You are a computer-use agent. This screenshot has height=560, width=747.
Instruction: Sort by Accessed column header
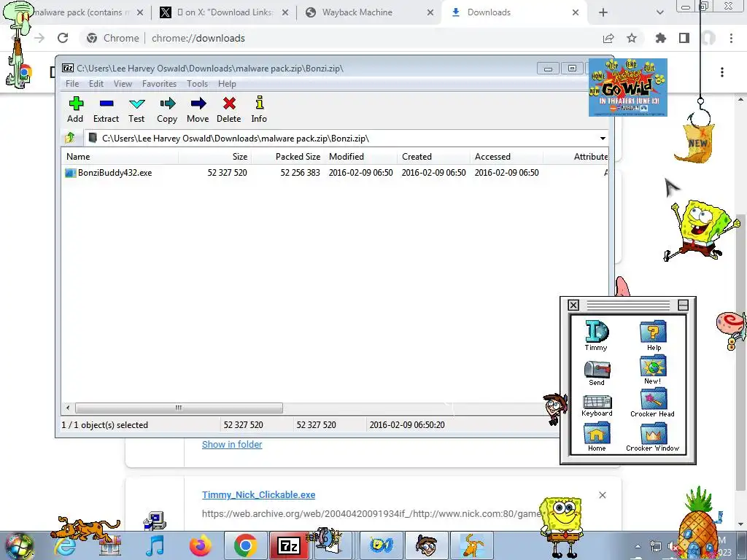pyautogui.click(x=506, y=157)
